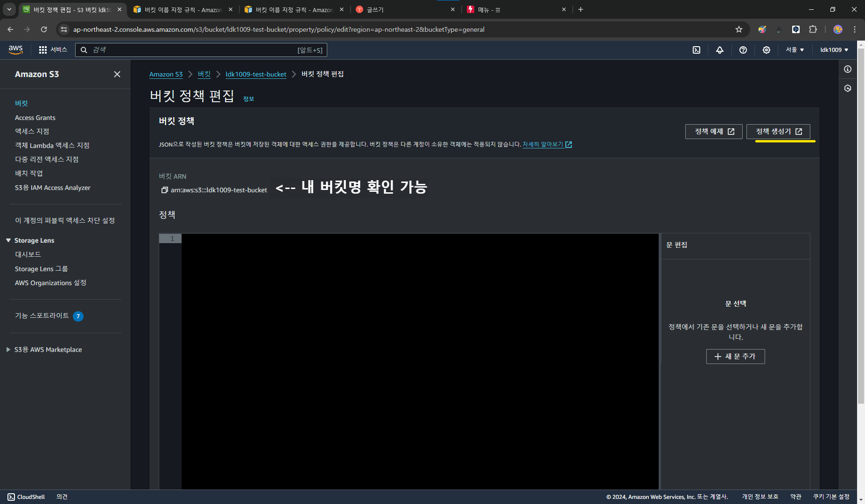Bookmark this page with the star icon
This screenshot has width=865, height=504.
[739, 29]
